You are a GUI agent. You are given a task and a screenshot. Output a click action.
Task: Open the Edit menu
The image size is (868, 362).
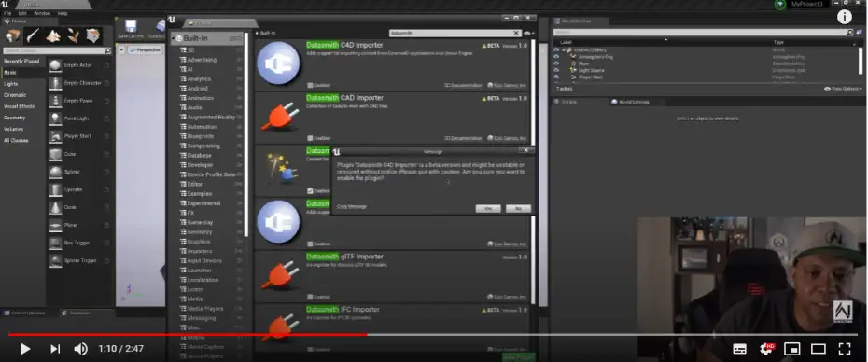click(22, 13)
